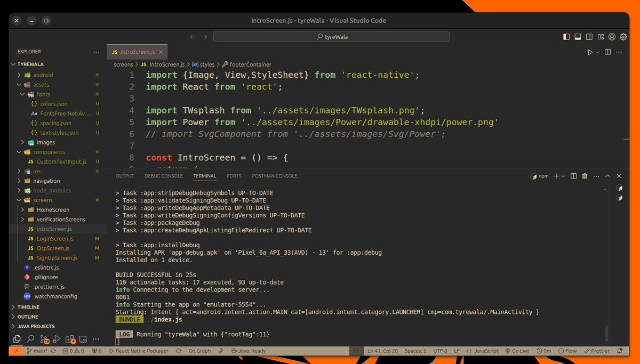Collapse the fonts folder
The height and width of the screenshot is (364, 640).
coord(58,94)
